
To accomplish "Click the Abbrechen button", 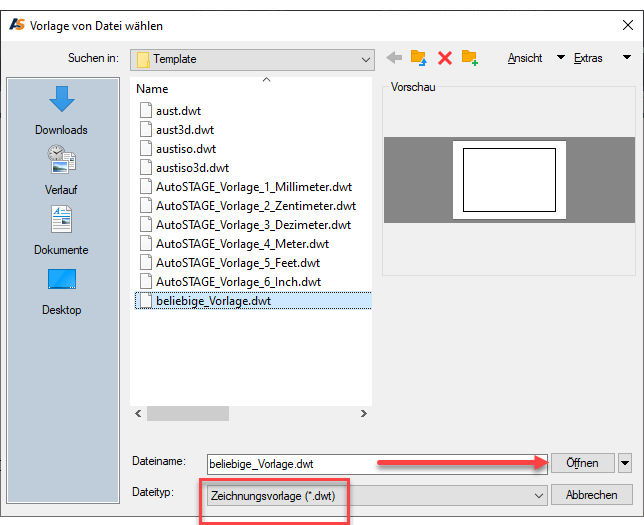I will pyautogui.click(x=591, y=495).
